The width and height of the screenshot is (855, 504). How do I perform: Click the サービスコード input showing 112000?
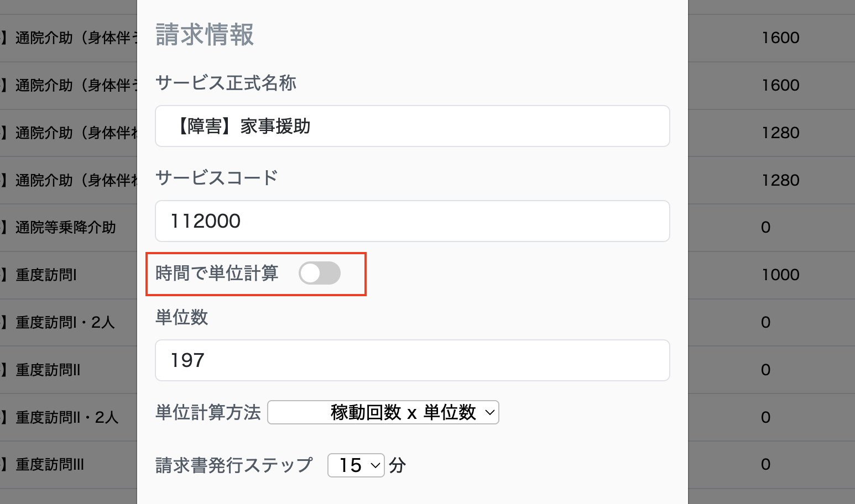[412, 221]
